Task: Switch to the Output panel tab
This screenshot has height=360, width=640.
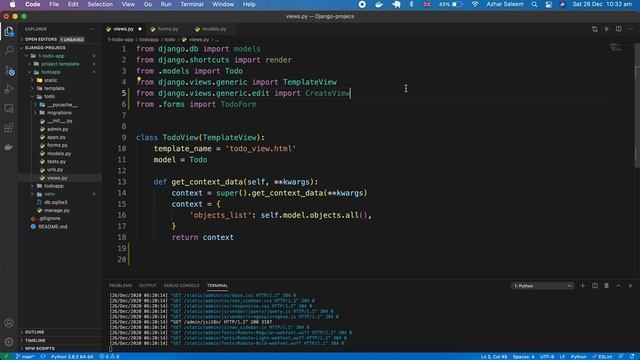Action: coord(148,286)
